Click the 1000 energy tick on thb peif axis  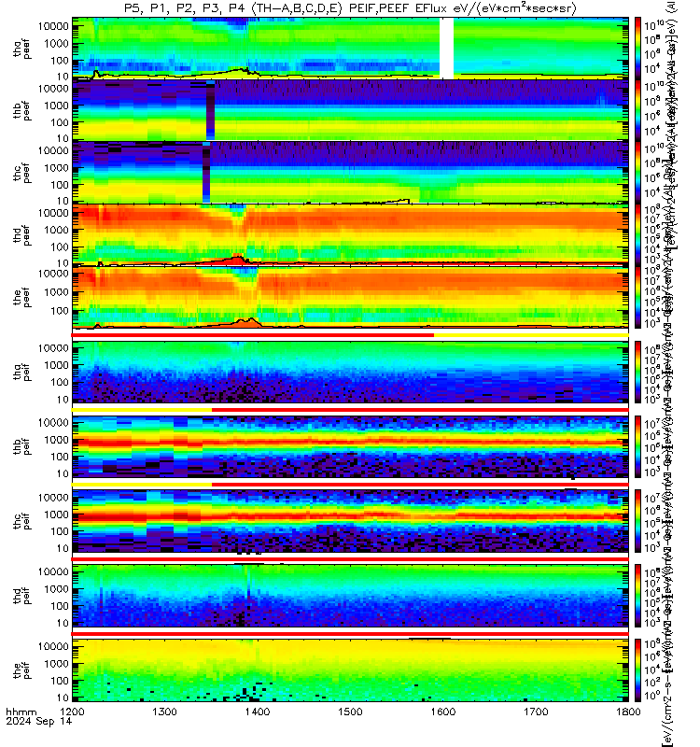click(57, 440)
